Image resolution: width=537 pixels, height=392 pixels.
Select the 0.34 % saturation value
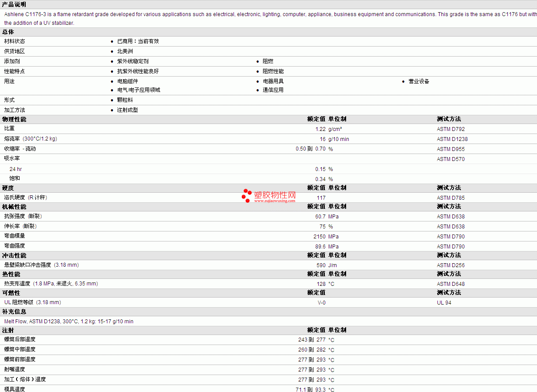(324, 179)
